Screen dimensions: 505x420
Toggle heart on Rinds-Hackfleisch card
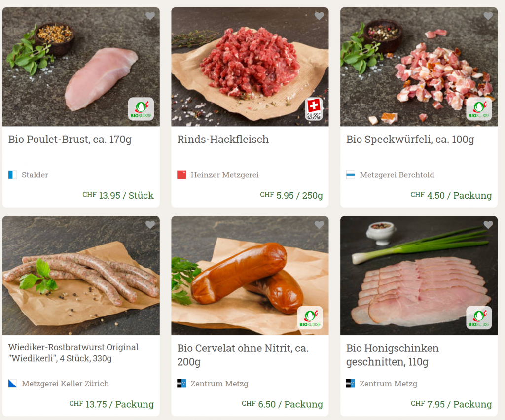pos(319,16)
